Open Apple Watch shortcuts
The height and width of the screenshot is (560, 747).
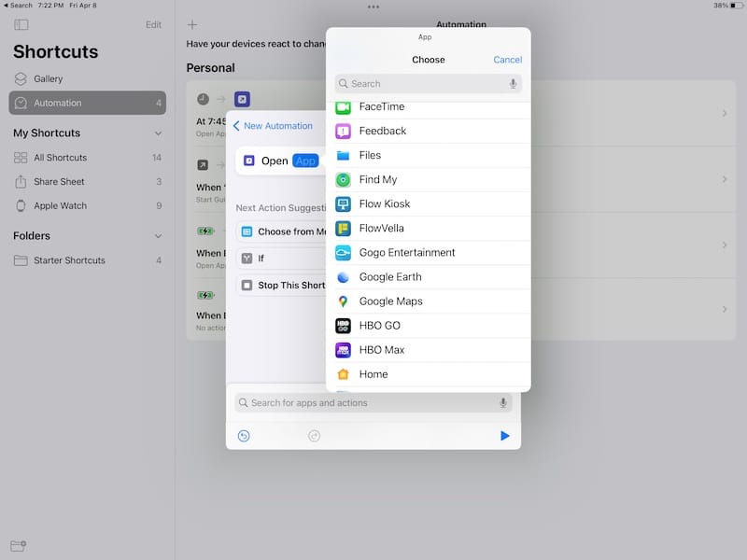(x=88, y=206)
